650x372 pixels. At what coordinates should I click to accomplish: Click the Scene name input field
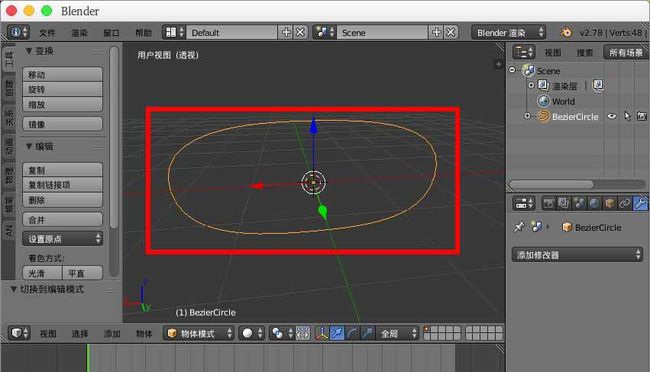[382, 32]
